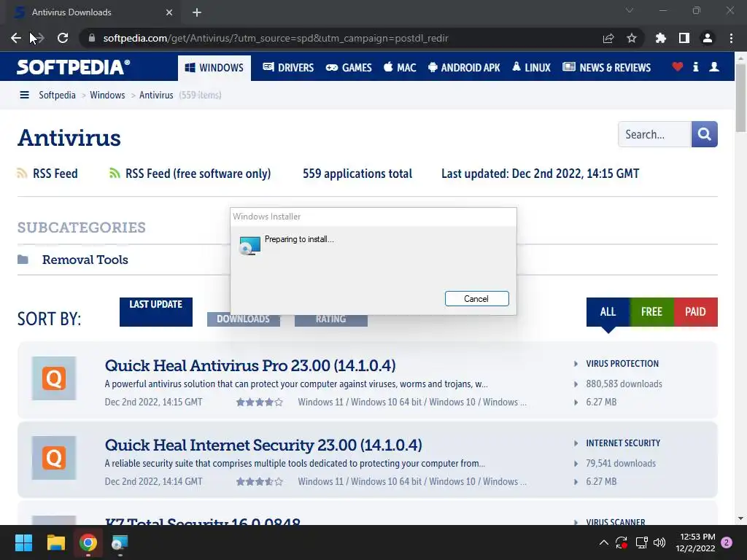747x560 pixels.
Task: Open the network icon in system tray
Action: tap(642, 542)
